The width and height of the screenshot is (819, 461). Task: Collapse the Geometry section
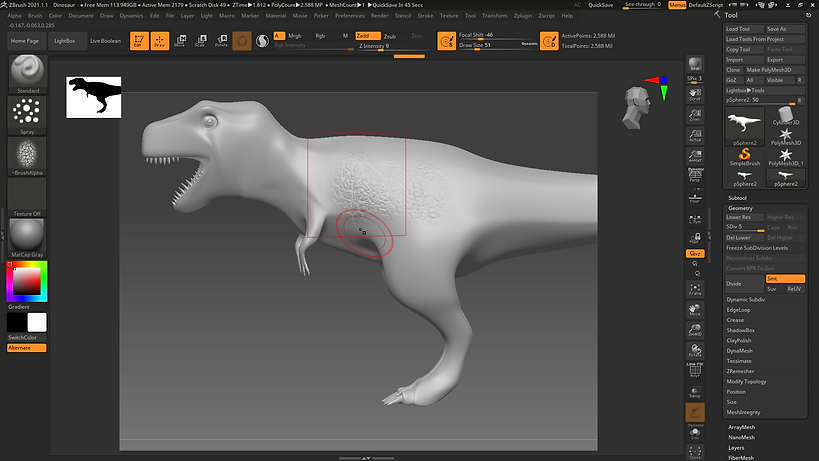[740, 208]
